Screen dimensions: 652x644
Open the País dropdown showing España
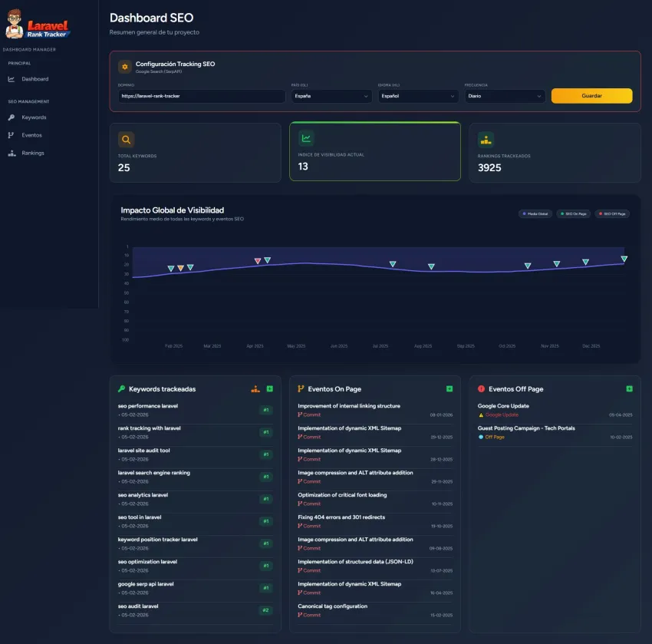point(331,97)
